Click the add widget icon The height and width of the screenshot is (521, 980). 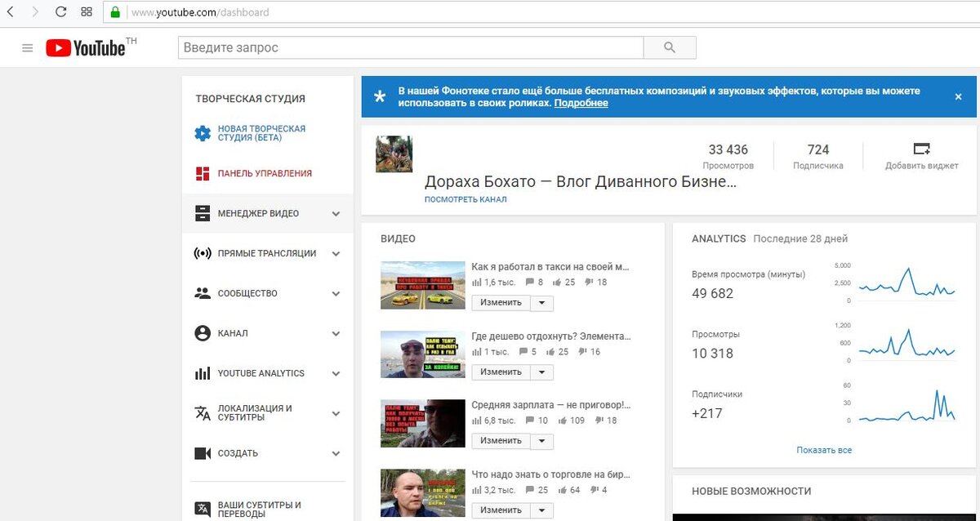(x=921, y=149)
